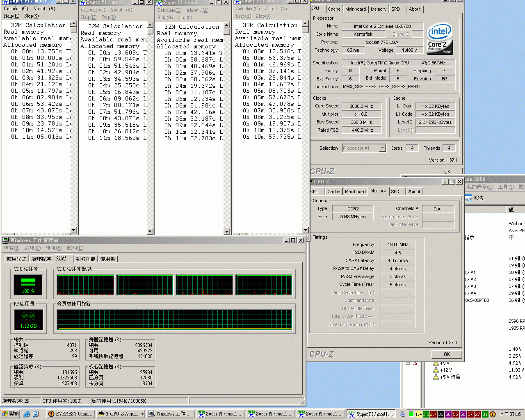Viewport: 525px width, 420px height.
Task: Open About tab in CPU-Z memory window
Action: (414, 192)
